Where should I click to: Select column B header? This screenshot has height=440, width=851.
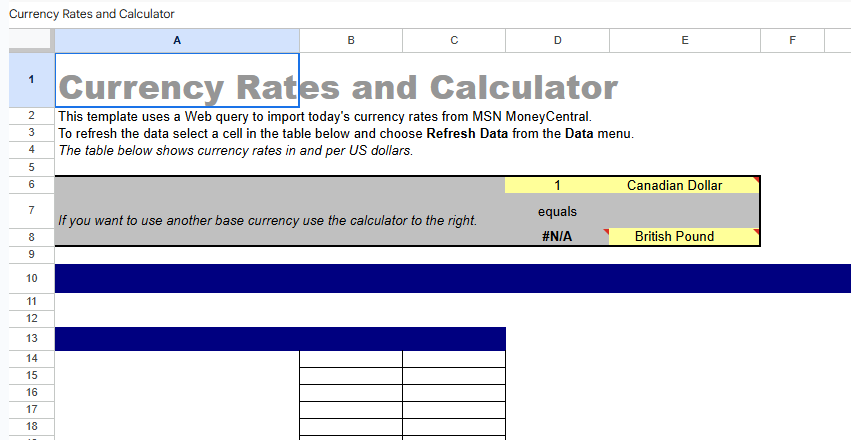[351, 40]
